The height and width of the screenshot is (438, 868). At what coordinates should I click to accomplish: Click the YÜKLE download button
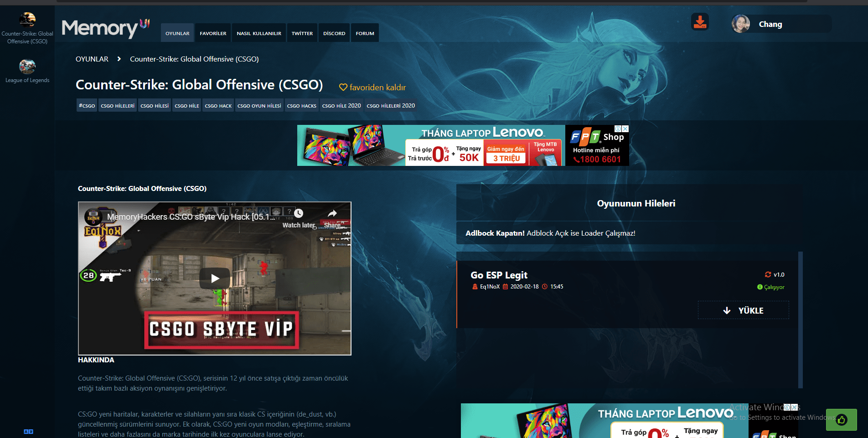tap(743, 310)
